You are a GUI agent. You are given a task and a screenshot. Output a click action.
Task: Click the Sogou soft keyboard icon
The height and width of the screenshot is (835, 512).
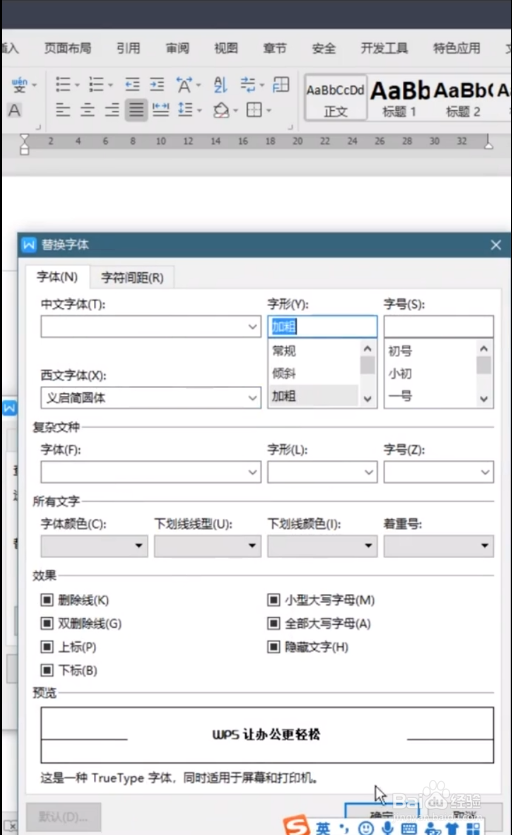point(409,829)
